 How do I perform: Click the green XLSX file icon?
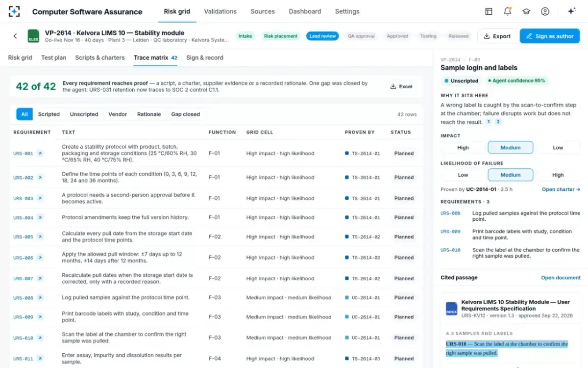[33, 36]
